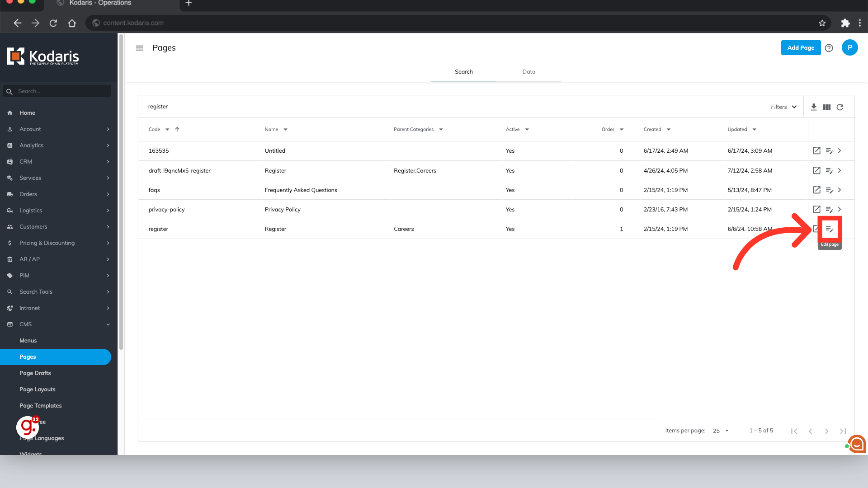
Task: Switch to the Data tab
Action: [528, 72]
